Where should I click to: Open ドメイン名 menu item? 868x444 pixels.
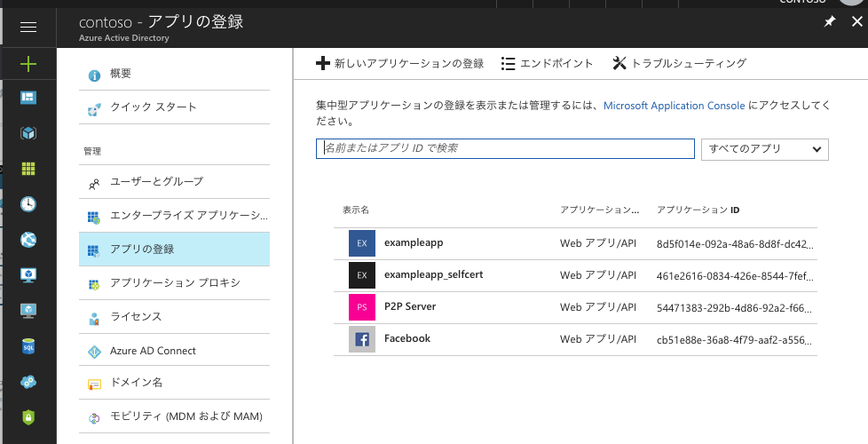[x=174, y=383]
